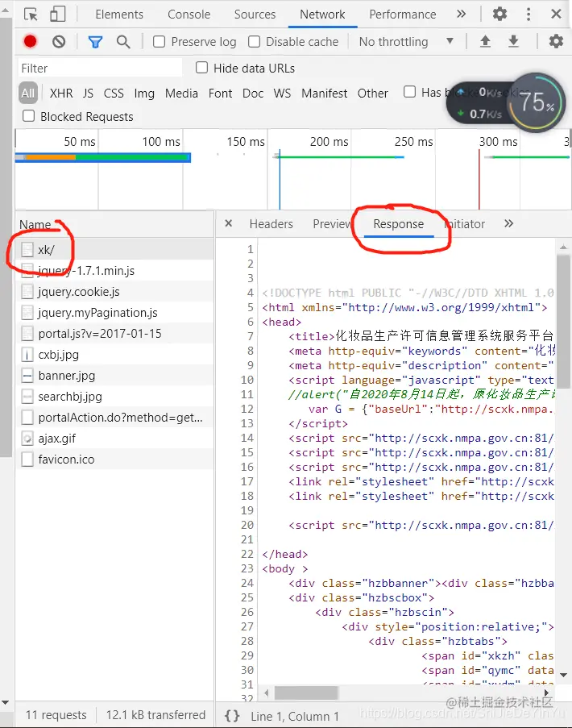Select the All filter type
Screen dimensions: 572x728
pyautogui.click(x=28, y=94)
